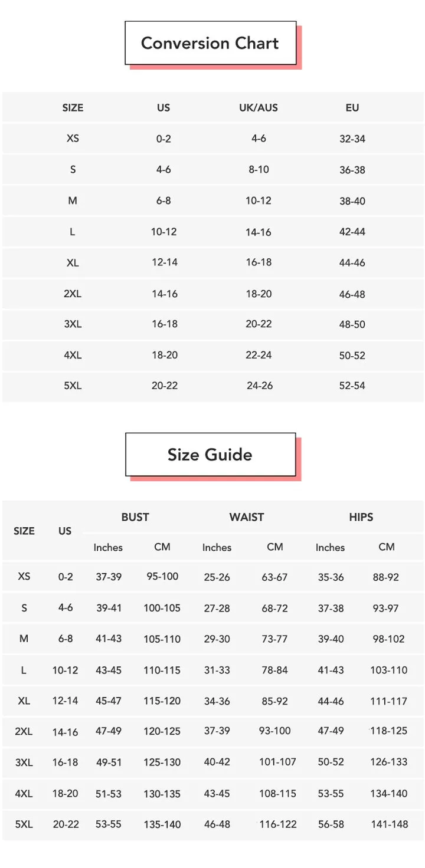Select the bust 120-125 CM cell

[x=162, y=731]
